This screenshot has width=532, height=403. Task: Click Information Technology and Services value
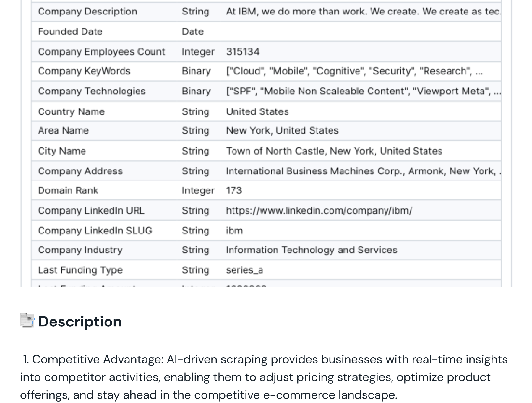[x=312, y=250]
